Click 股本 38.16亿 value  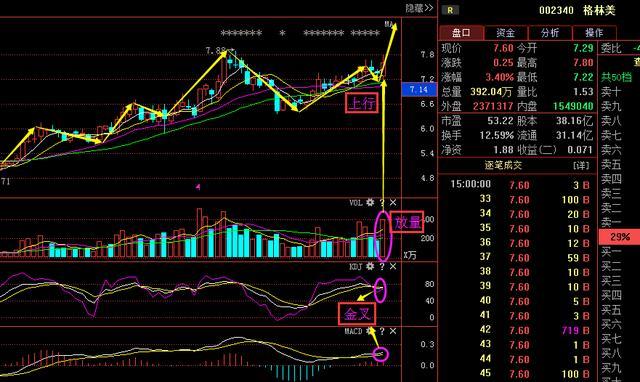tap(575, 121)
